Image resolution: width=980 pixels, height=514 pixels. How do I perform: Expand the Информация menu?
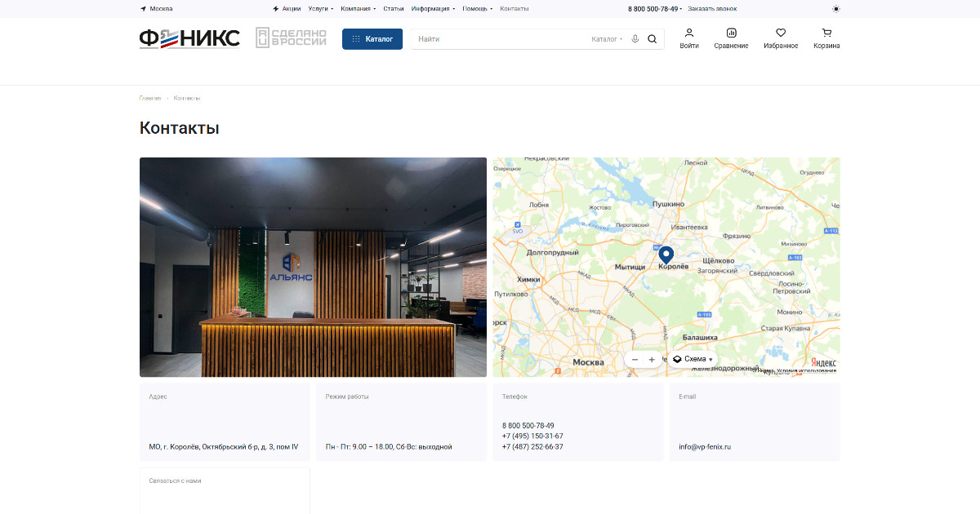(433, 9)
